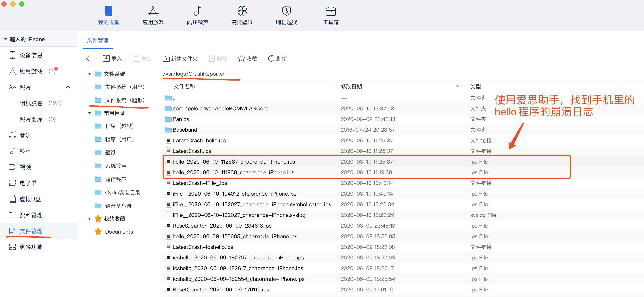Select com.apple.driver.AppleBCMWLANCore folder
644x297 pixels.
click(402, 108)
